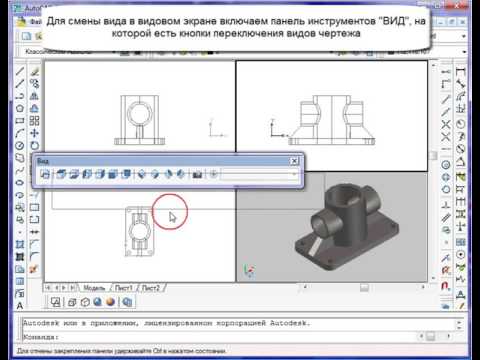Switch to the Модель tab
The height and width of the screenshot is (360, 480).
click(x=94, y=288)
